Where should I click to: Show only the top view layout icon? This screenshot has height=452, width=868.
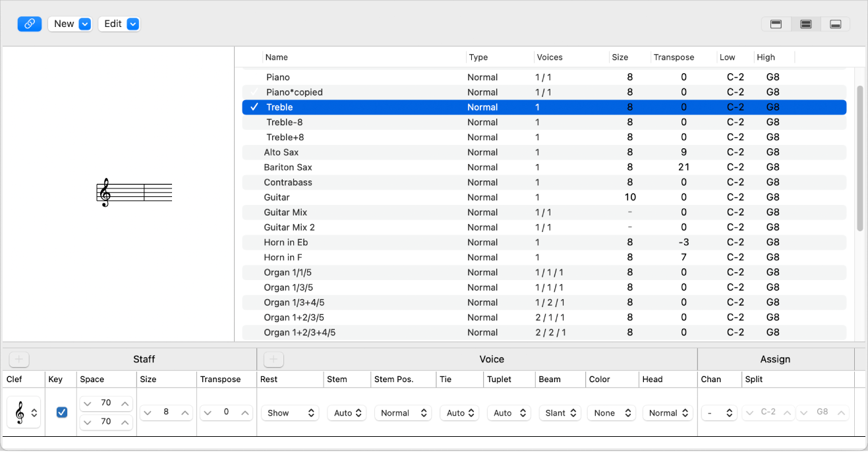pyautogui.click(x=776, y=24)
